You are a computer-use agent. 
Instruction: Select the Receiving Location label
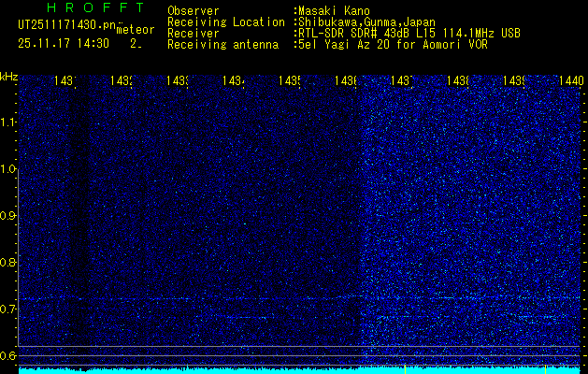click(x=226, y=22)
